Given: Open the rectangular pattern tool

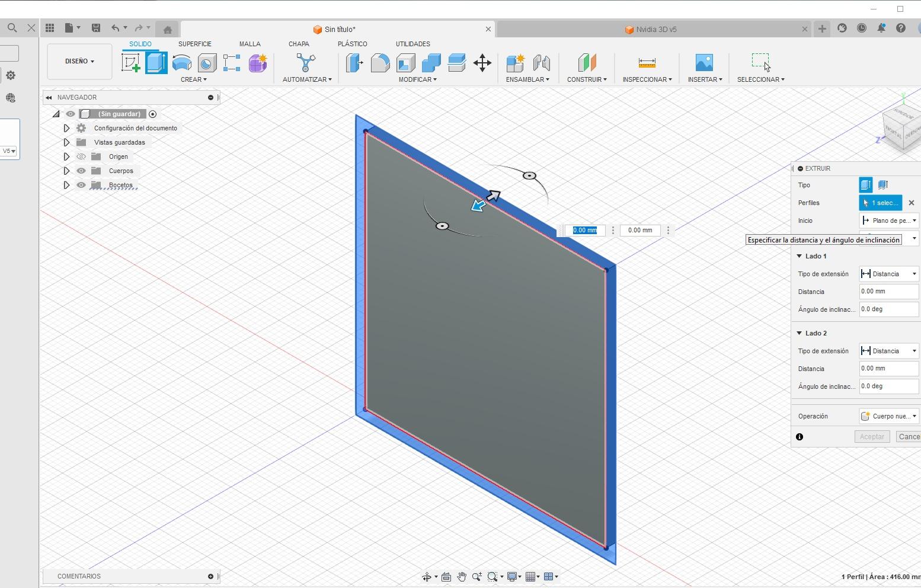Looking at the screenshot, I should click(x=232, y=63).
